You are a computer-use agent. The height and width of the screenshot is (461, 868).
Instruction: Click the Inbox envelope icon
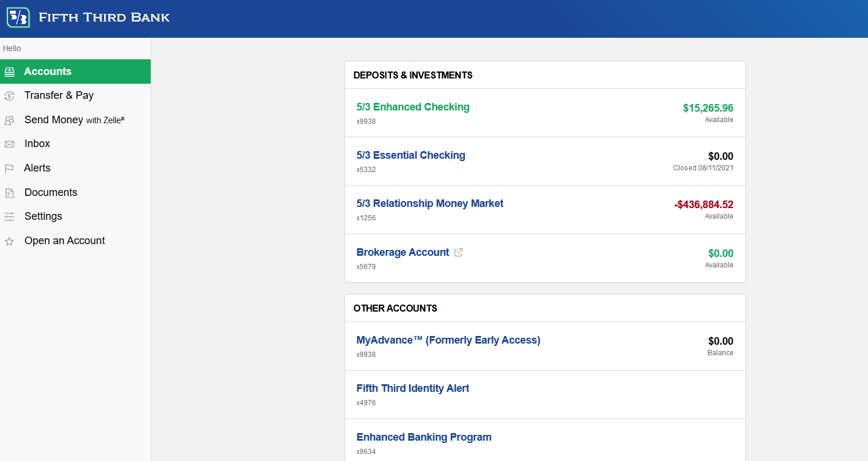click(x=9, y=144)
